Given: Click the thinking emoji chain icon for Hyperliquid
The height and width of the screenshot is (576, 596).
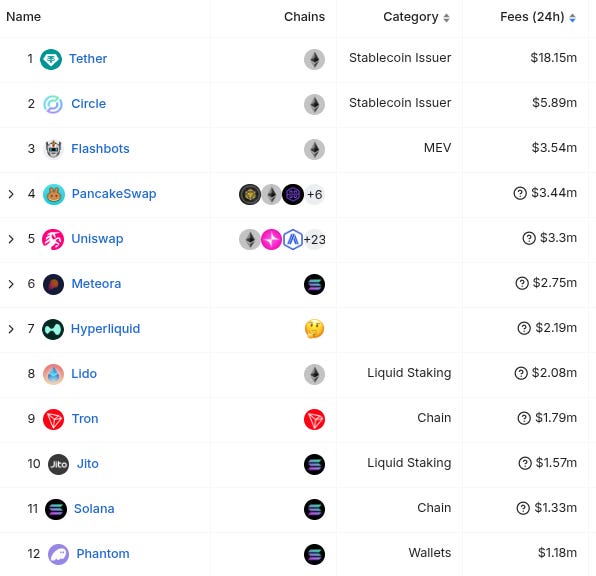Looking at the screenshot, I should (314, 329).
